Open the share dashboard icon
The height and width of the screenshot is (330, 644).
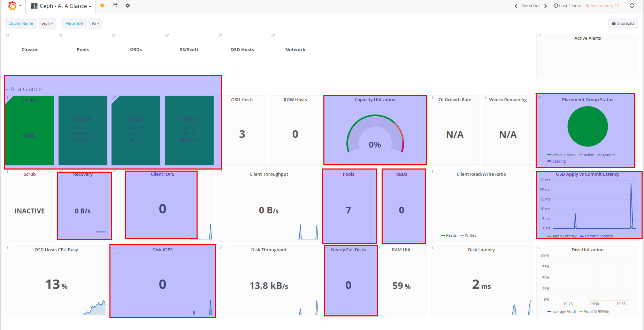pos(115,6)
